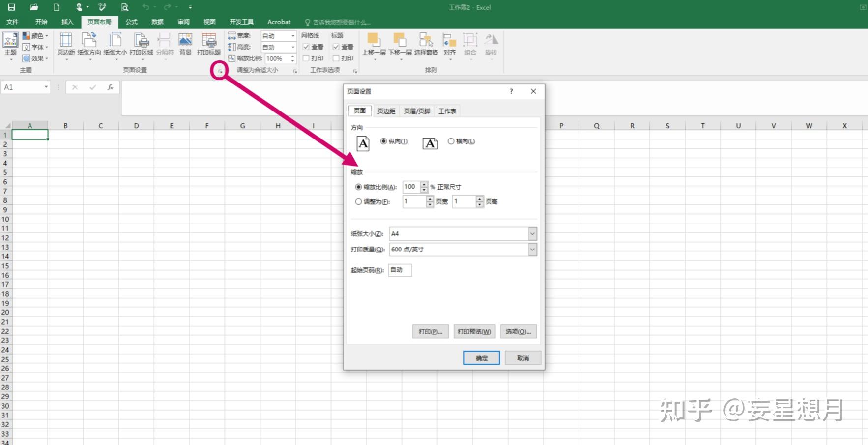The width and height of the screenshot is (868, 445).
Task: Open the 高度 height dropdown in ribbon
Action: coord(293,47)
